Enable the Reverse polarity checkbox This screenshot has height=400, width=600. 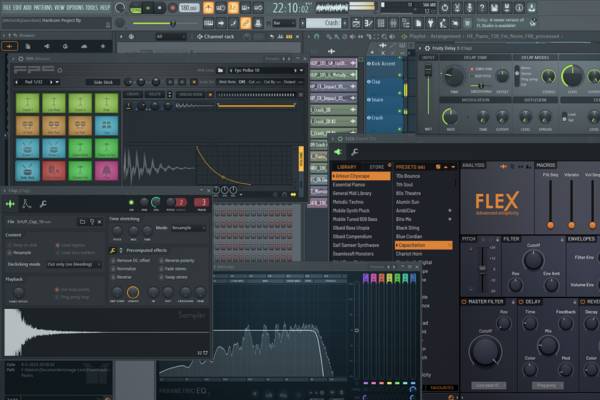161,260
